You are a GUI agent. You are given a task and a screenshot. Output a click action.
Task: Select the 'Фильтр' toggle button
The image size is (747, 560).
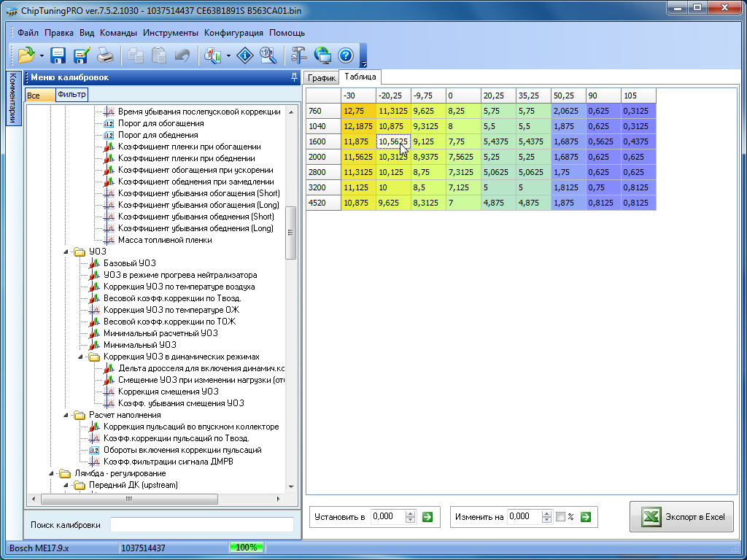pos(71,94)
